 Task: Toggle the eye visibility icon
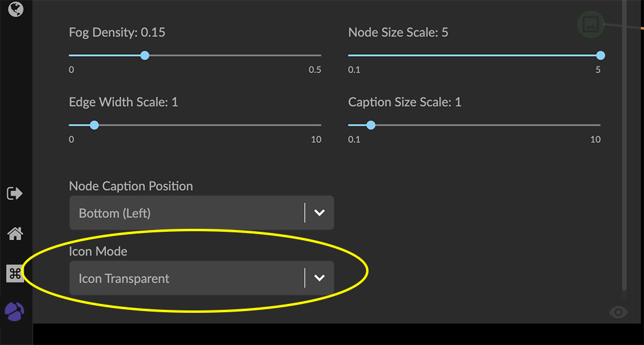tap(618, 312)
